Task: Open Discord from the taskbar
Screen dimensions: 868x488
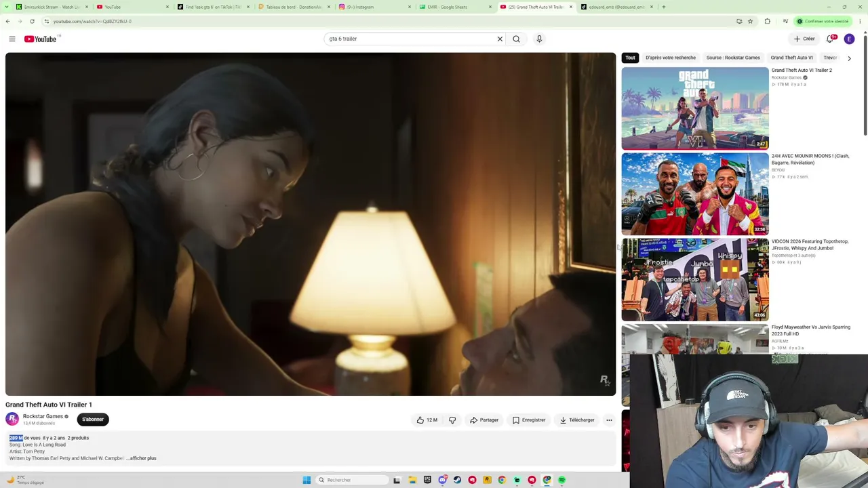Action: point(442,480)
